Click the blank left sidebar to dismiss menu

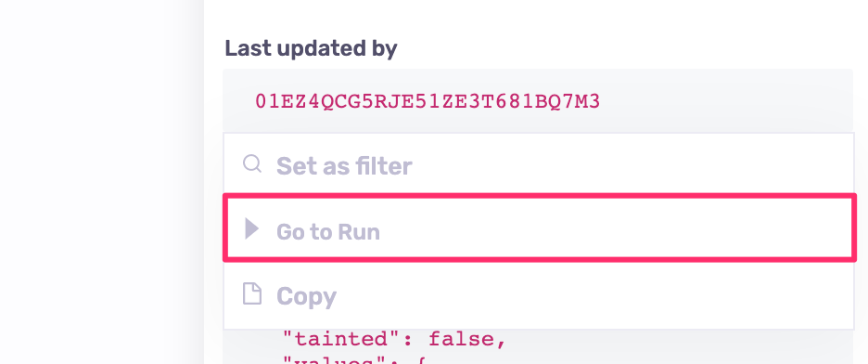click(99, 182)
